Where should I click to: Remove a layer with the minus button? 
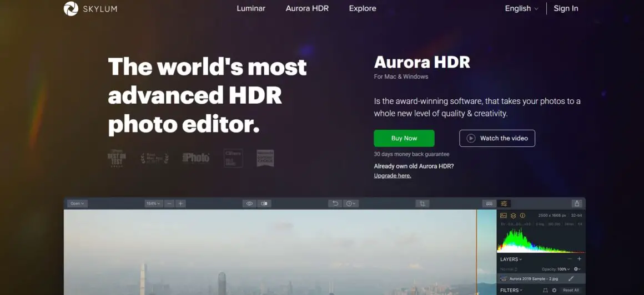click(x=570, y=259)
